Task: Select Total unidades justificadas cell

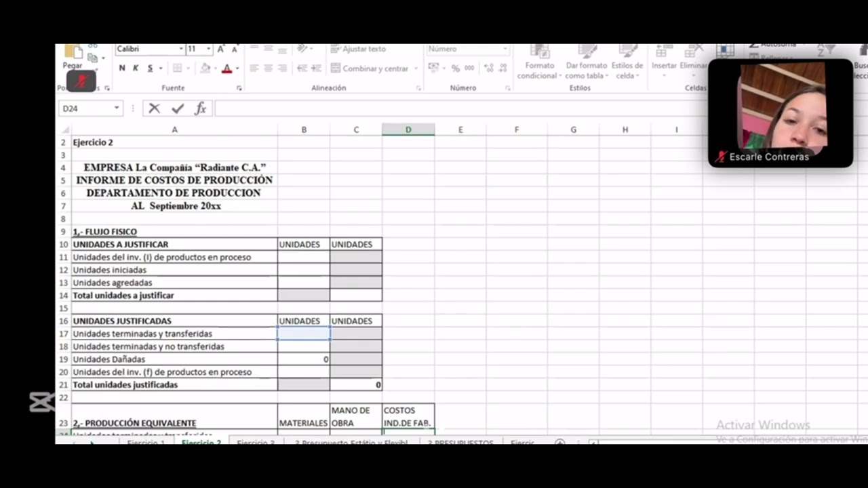Action: pos(174,385)
